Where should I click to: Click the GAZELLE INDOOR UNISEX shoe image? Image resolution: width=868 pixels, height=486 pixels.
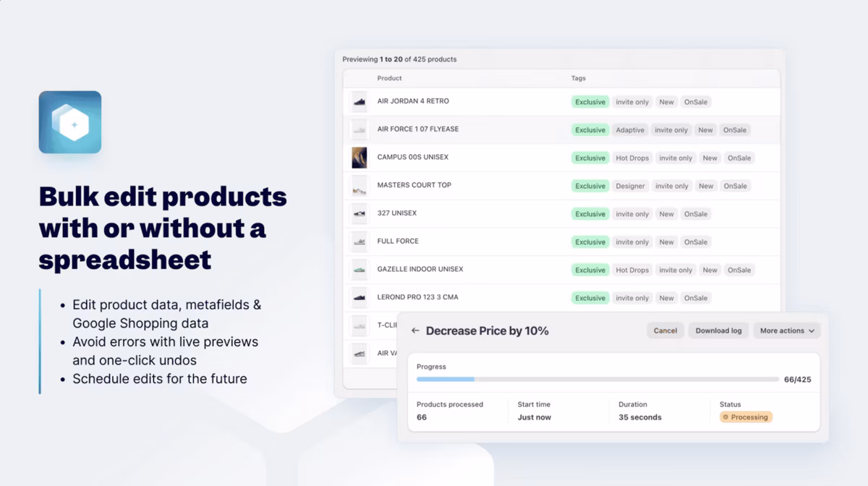point(359,270)
